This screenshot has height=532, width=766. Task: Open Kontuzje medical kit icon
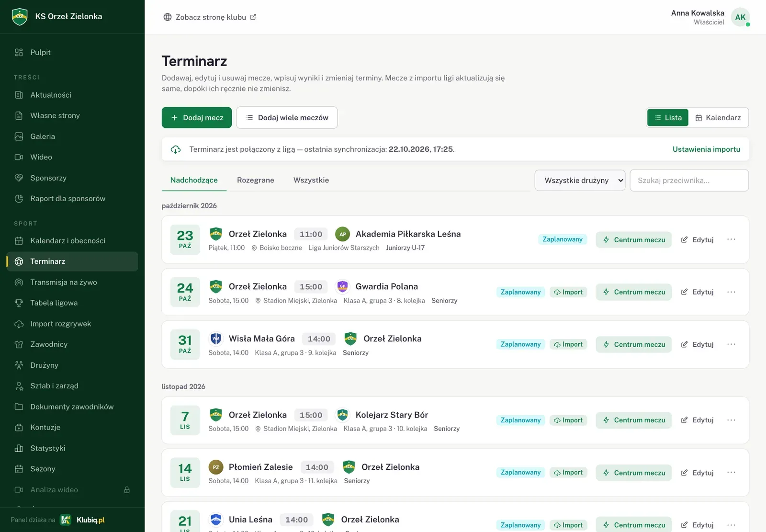pos(19,427)
